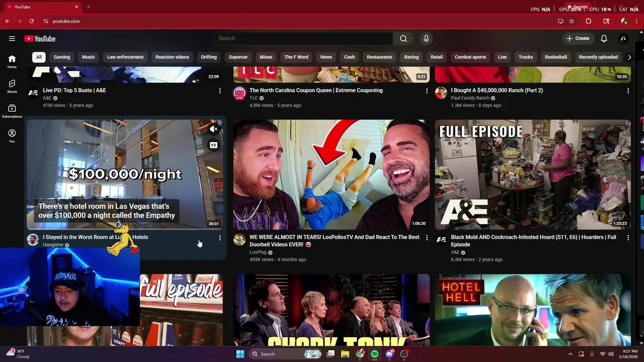The image size is (644, 362).
Task: Open File Explorer from the taskbar
Action: coord(345,354)
